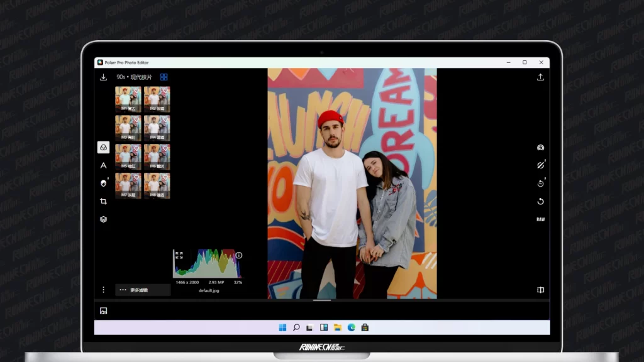Open the import photo download icon

(103, 77)
